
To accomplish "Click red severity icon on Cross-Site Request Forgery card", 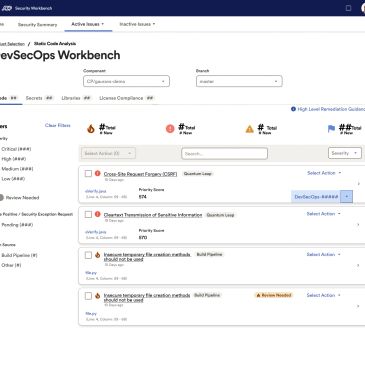I will [97, 173].
